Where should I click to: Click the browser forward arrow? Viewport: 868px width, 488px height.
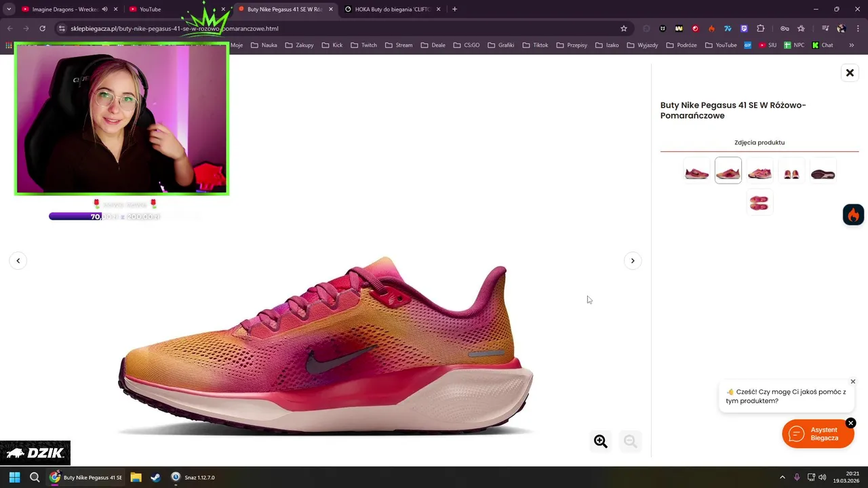tap(26, 28)
